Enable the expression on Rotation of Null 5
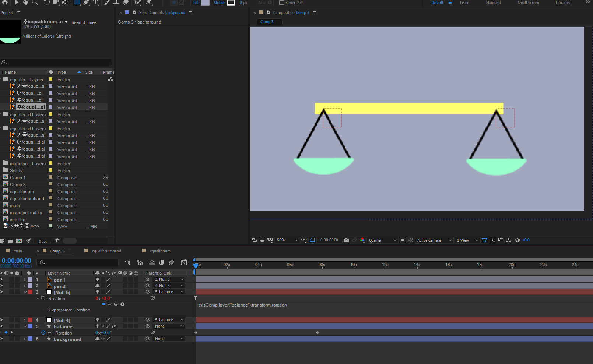 pyautogui.click(x=103, y=304)
